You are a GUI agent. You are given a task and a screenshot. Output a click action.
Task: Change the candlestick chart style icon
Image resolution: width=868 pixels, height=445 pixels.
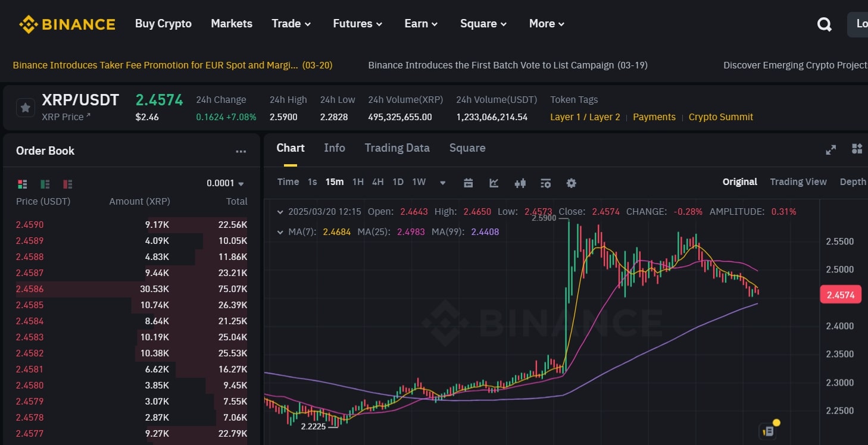(x=520, y=183)
